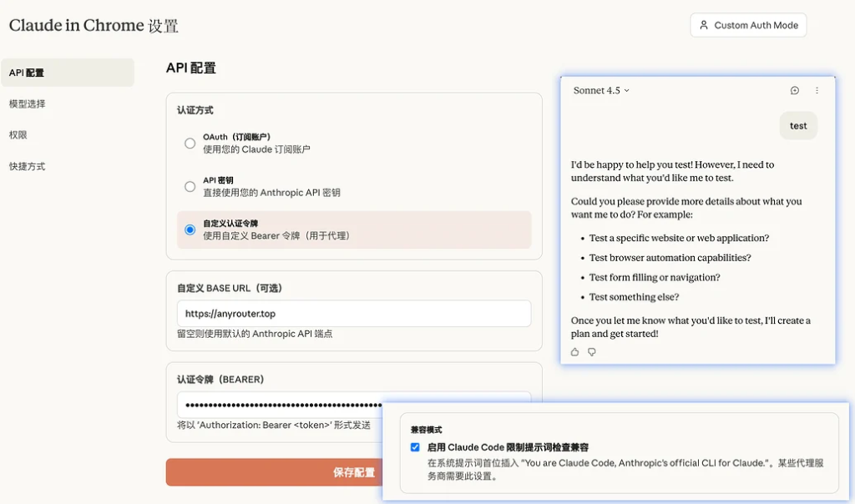Disable Claude Code 限制提示词检查兼容
Screen dimensions: 855x504
415,447
